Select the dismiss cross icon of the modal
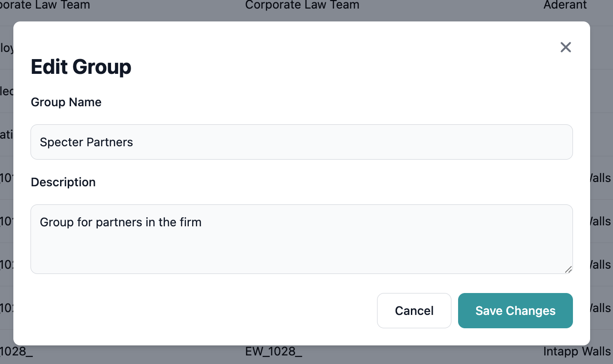Image resolution: width=613 pixels, height=364 pixels. 566,47
